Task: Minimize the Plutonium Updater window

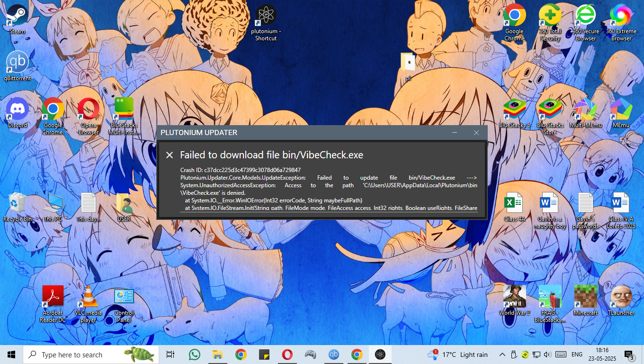Action: coord(455,133)
